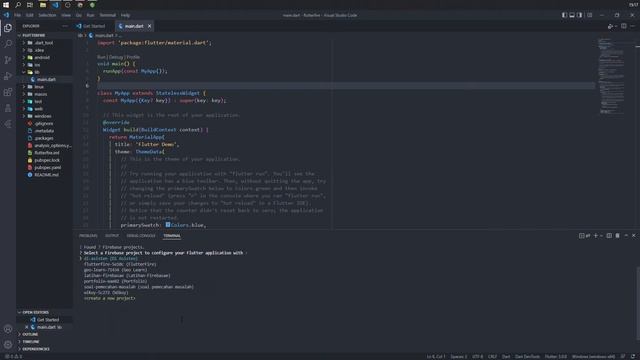The image size is (640, 360).
Task: Click the Explorer more actions ellipsis
Action: point(65,26)
